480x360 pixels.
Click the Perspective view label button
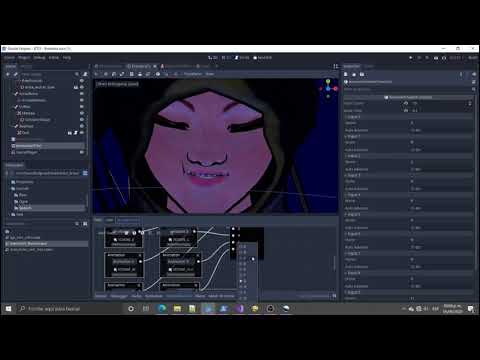point(117,84)
